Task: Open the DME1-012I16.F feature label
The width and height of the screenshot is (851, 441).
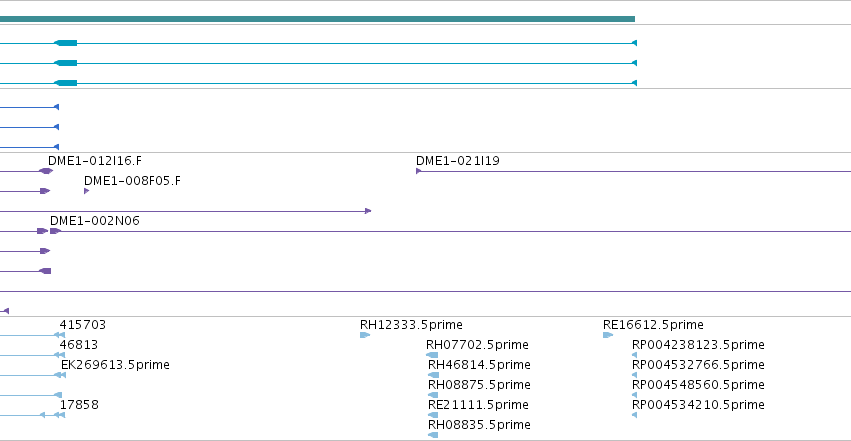Action: 95,161
